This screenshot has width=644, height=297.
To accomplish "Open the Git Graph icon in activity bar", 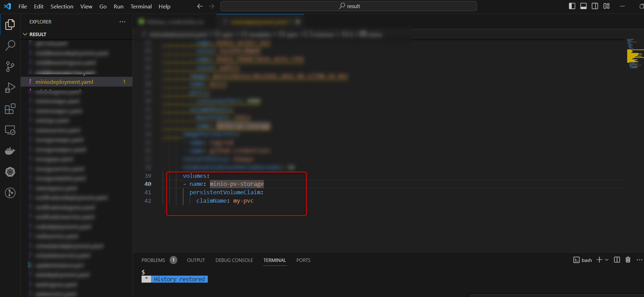I will pyautogui.click(x=10, y=193).
